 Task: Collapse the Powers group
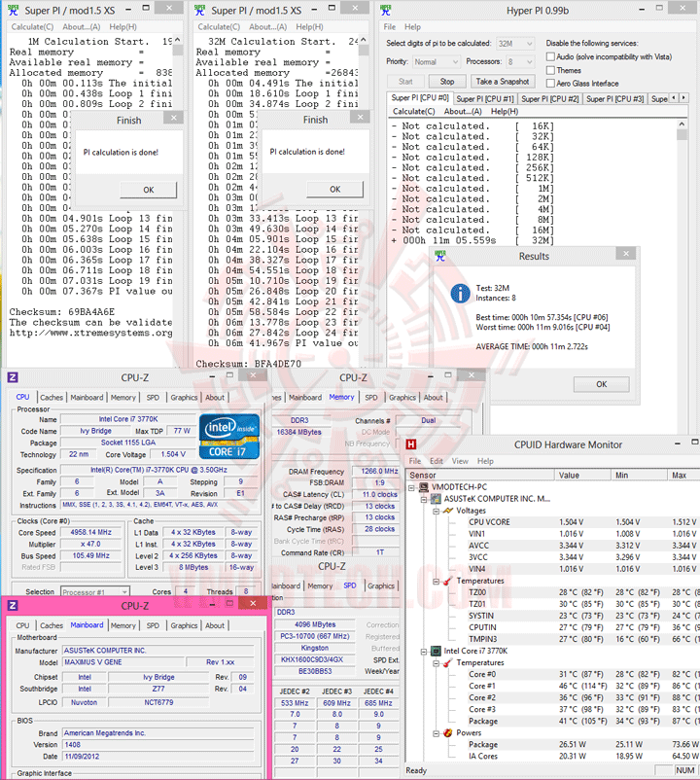[436, 733]
